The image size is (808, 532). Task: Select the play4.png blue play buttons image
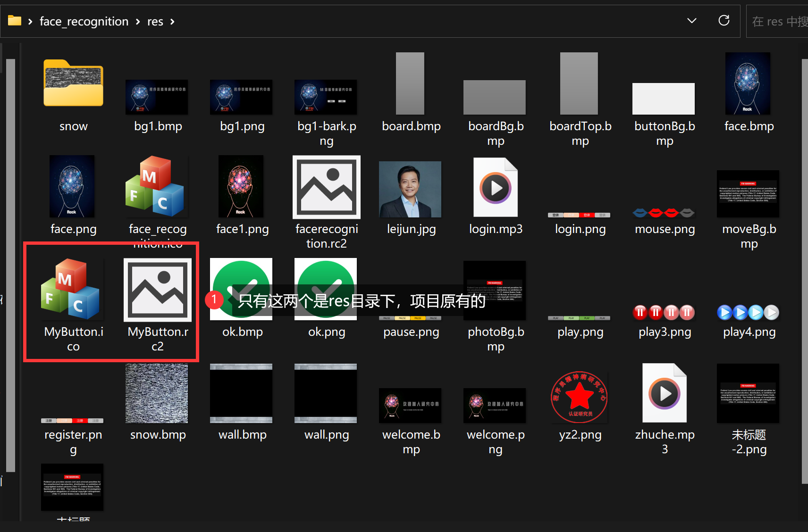click(748, 312)
